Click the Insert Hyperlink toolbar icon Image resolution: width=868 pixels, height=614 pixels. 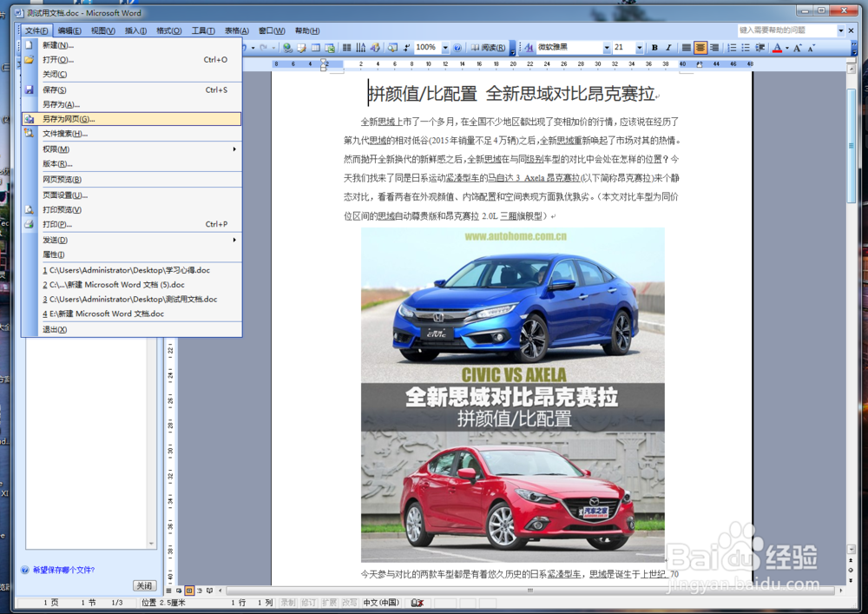287,48
